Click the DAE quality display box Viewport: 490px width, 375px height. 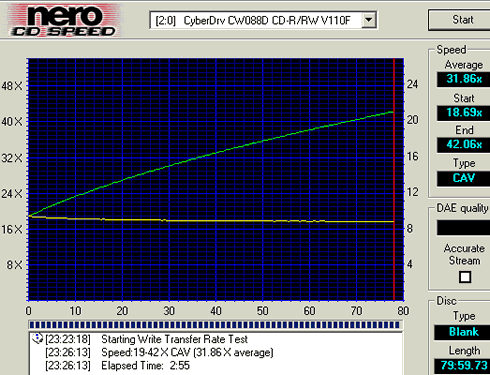[464, 228]
